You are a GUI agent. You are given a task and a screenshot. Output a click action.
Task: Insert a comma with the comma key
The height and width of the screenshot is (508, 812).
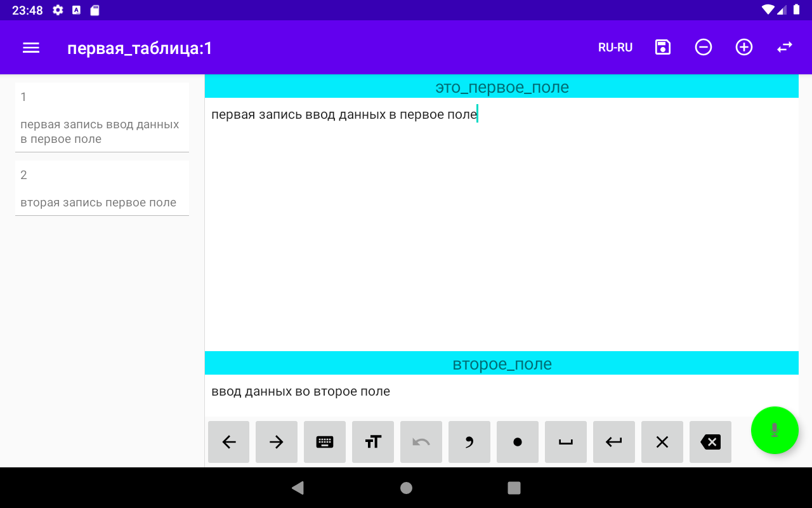click(469, 442)
